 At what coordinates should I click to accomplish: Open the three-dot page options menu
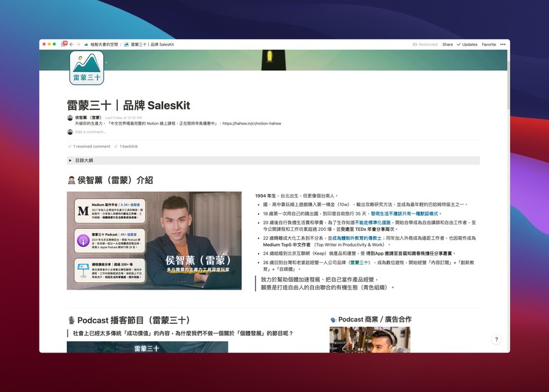tap(503, 45)
